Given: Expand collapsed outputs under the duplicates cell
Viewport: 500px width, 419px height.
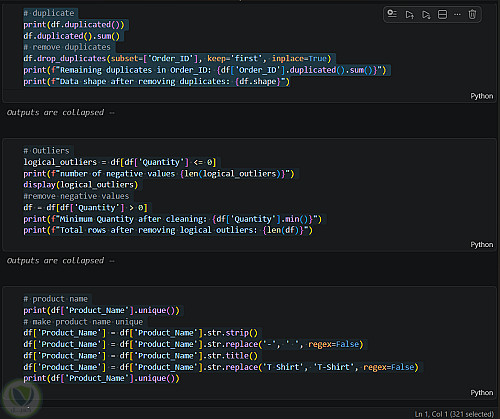Looking at the screenshot, I should pyautogui.click(x=60, y=113).
